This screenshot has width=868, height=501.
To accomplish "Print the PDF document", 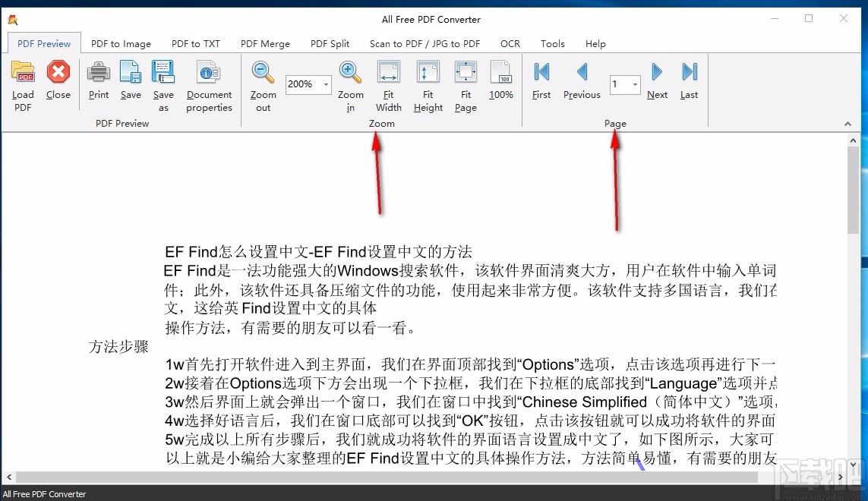I will (99, 80).
